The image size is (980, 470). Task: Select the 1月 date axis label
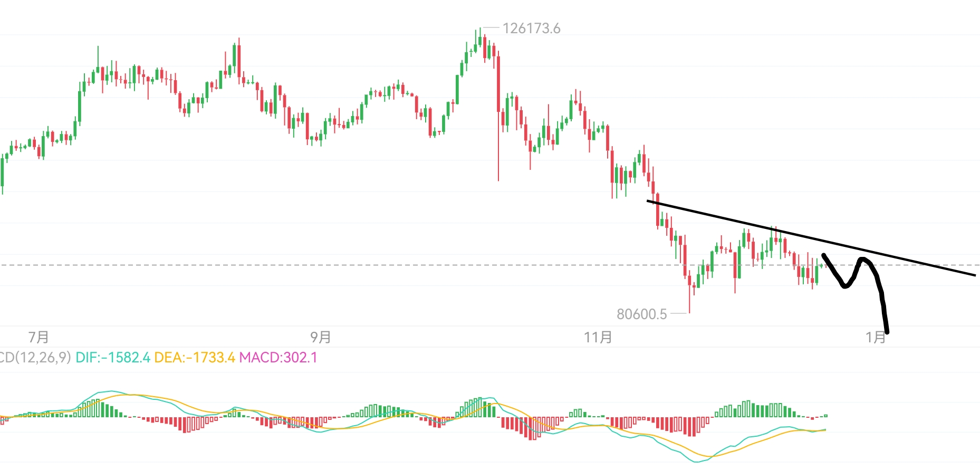[x=875, y=337]
